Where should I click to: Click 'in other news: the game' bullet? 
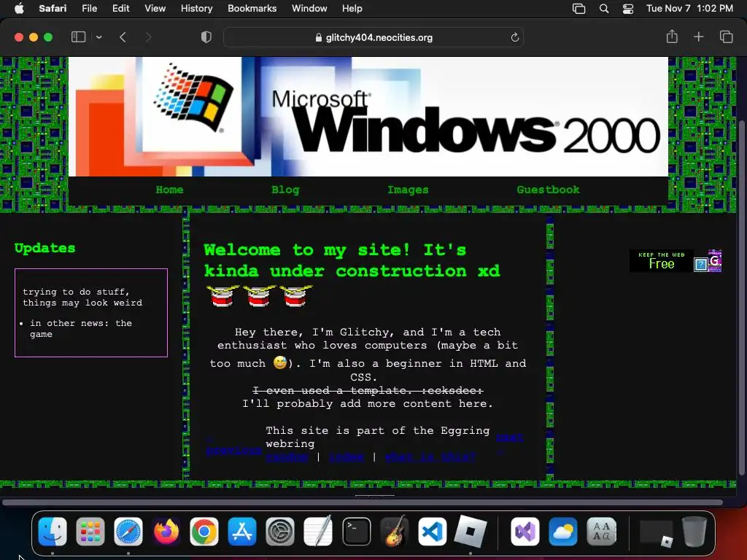[81, 329]
